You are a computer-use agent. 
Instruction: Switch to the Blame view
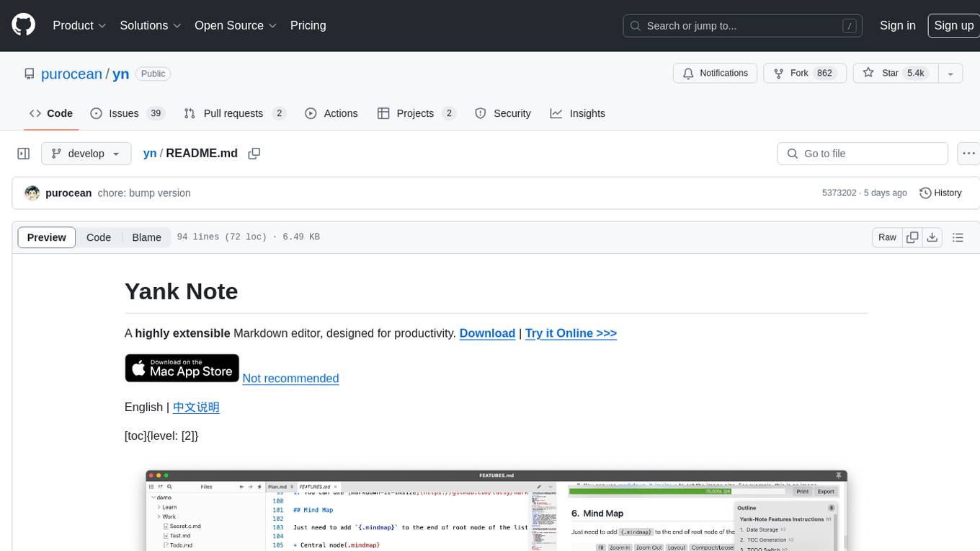[x=146, y=237]
